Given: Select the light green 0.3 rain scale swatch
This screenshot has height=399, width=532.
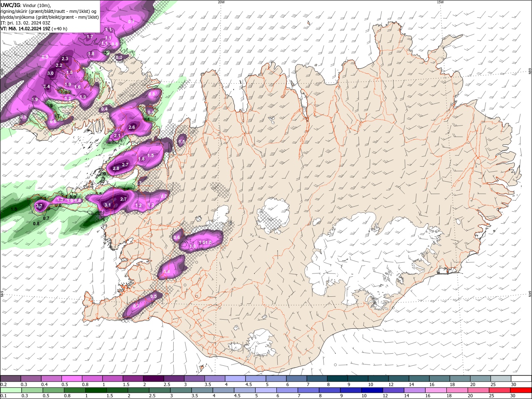Looking at the screenshot, I should [32, 390].
